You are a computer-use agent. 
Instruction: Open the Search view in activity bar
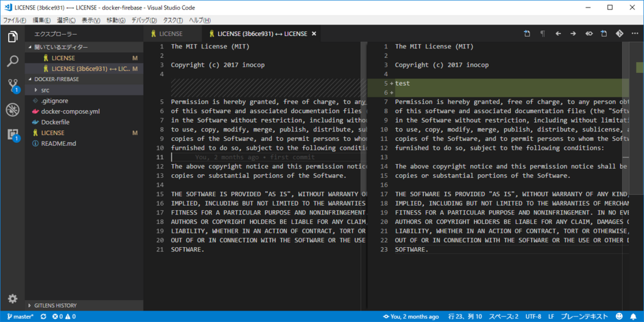click(x=13, y=61)
